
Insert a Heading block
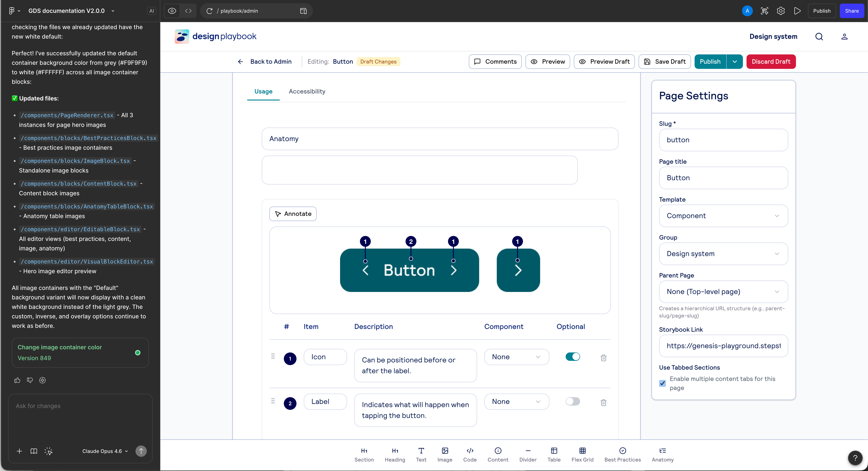[395, 455]
